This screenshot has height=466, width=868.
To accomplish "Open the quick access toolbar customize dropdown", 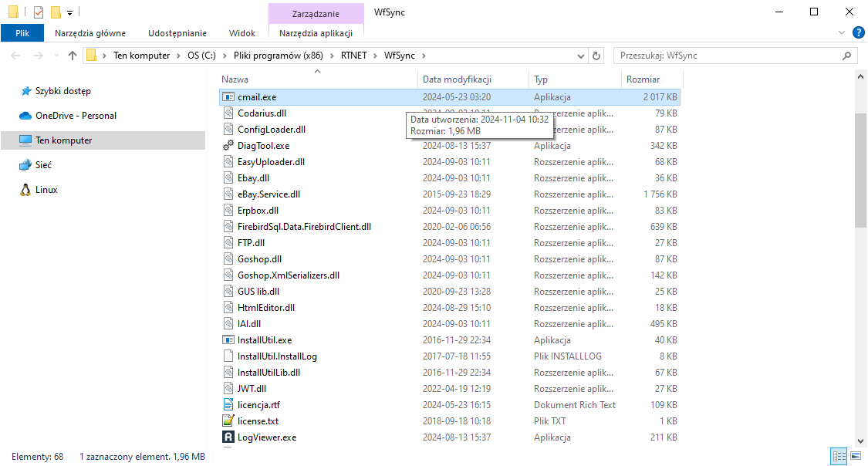I will pyautogui.click(x=69, y=12).
